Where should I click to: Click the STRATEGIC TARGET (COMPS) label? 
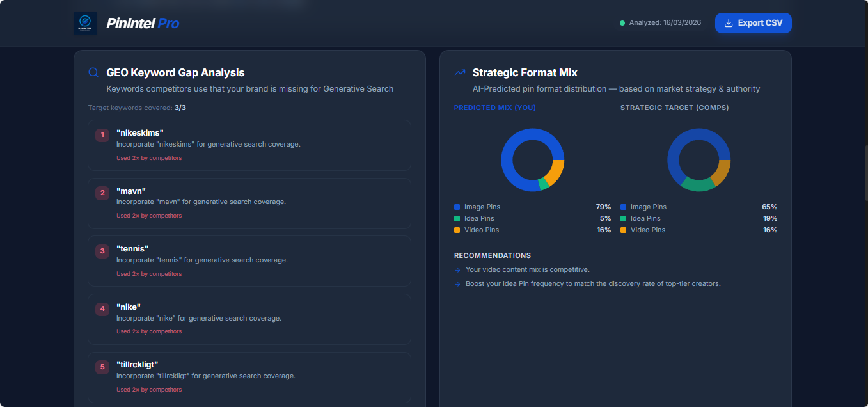tap(675, 108)
